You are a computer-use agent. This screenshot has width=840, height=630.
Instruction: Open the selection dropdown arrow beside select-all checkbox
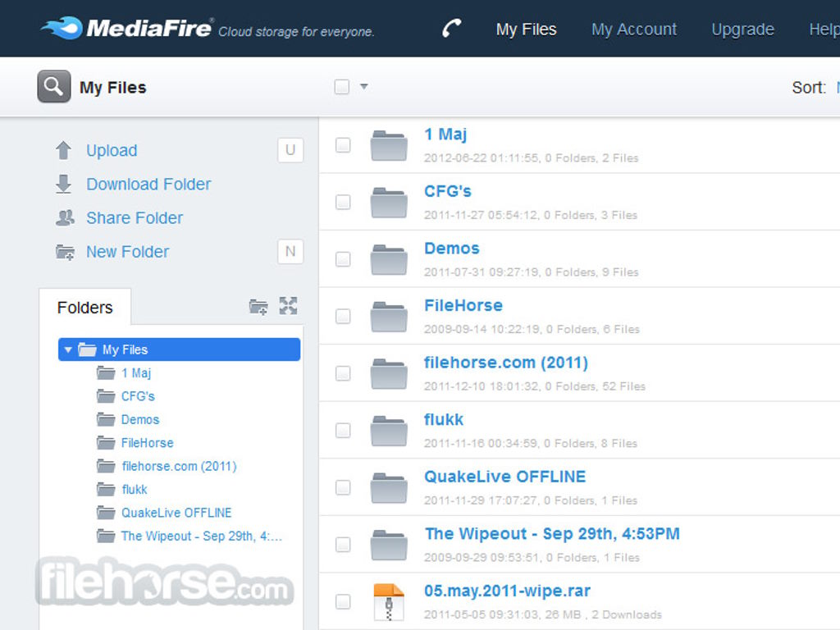pyautogui.click(x=363, y=86)
